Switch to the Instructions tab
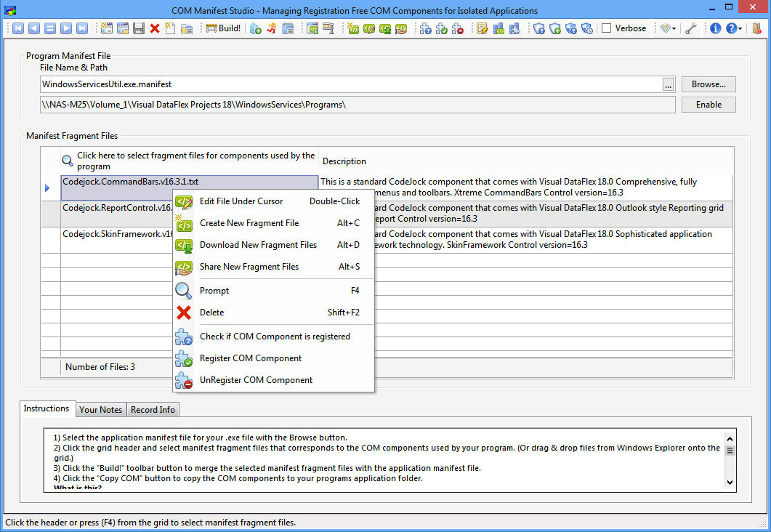771x532 pixels. pos(47,408)
